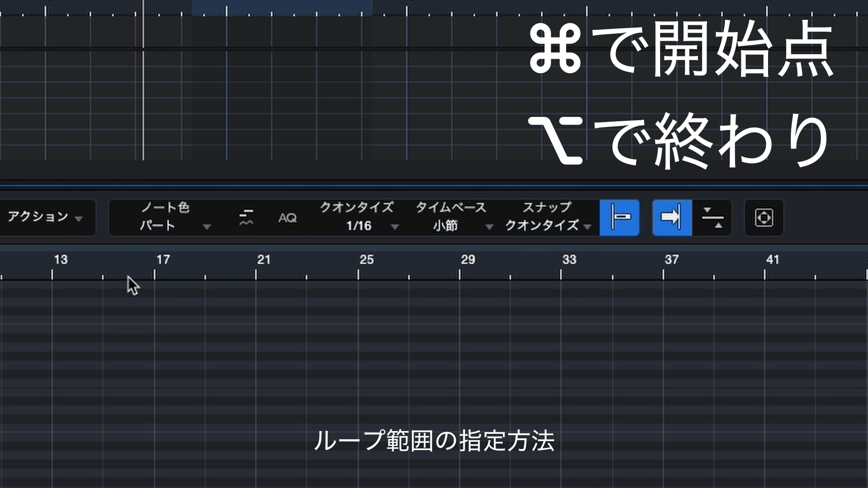Image resolution: width=868 pixels, height=488 pixels.
Task: Click the white playhead cursor line
Action: click(143, 90)
